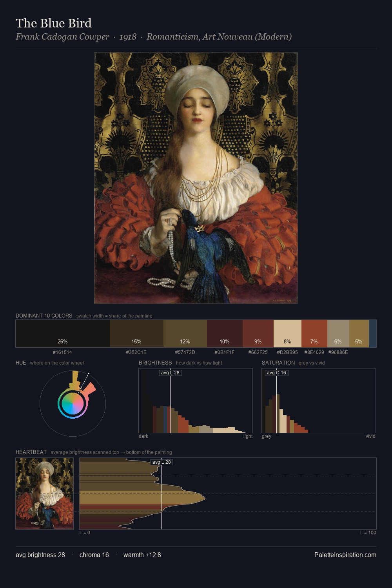
Task: Click artist name 'Frank Cadogan Cowper'
Action: [x=62, y=37]
